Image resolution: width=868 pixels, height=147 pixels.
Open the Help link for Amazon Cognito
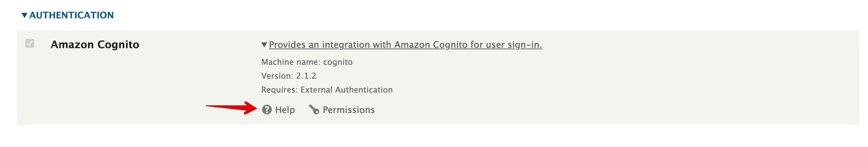click(x=285, y=110)
